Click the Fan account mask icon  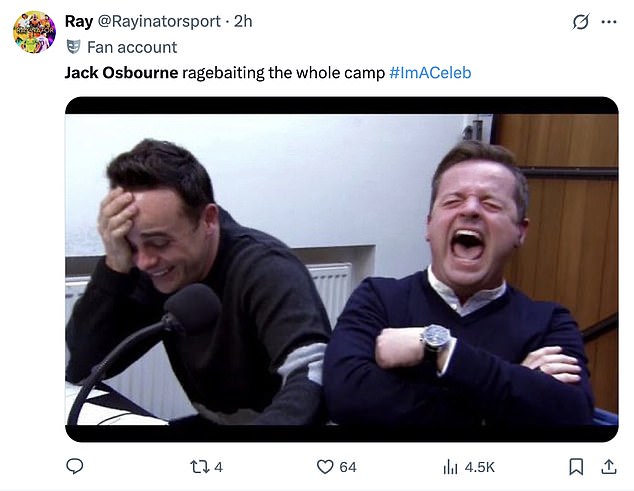(x=73, y=47)
